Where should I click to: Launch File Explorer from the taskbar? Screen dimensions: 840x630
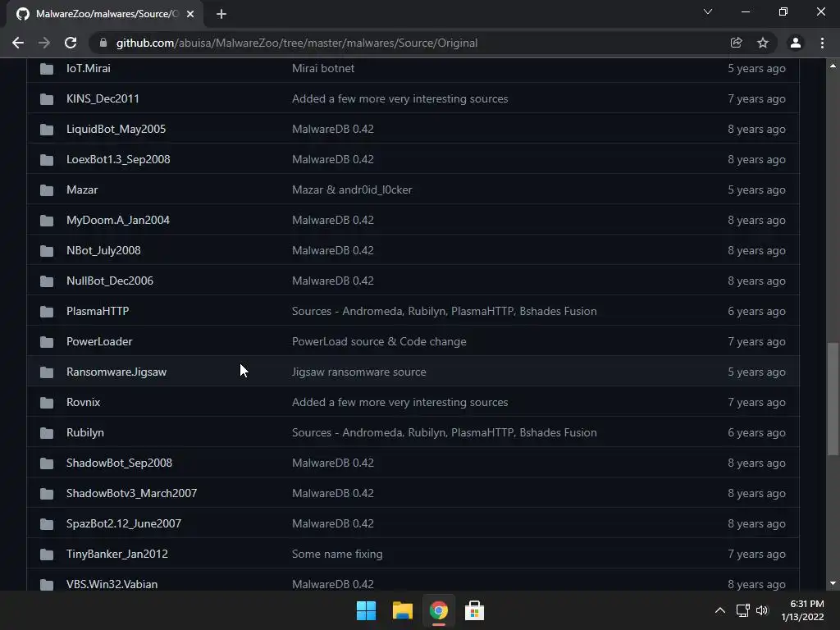point(402,610)
